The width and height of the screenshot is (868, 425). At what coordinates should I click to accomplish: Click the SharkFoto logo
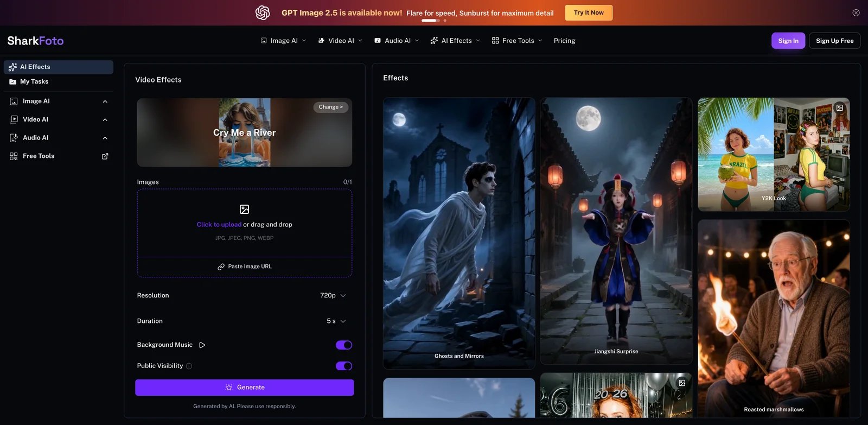pos(35,41)
